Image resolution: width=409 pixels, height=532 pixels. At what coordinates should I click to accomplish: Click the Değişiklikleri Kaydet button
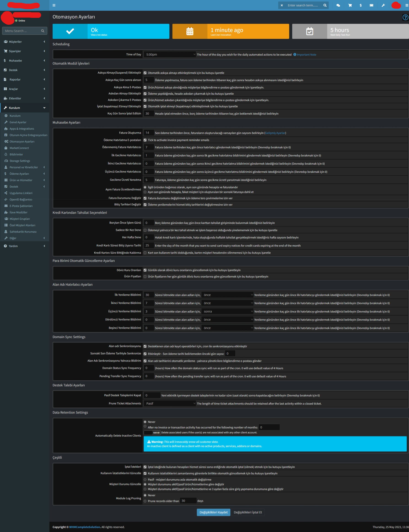pos(213,512)
